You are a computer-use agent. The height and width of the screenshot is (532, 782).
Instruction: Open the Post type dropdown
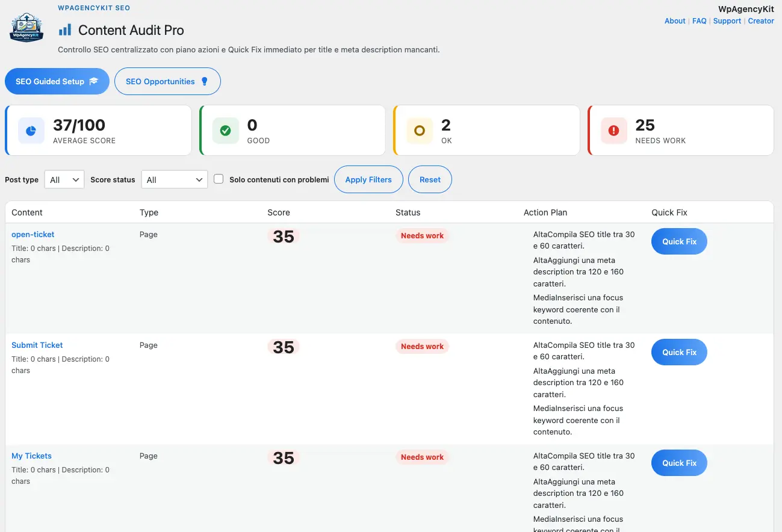(64, 179)
